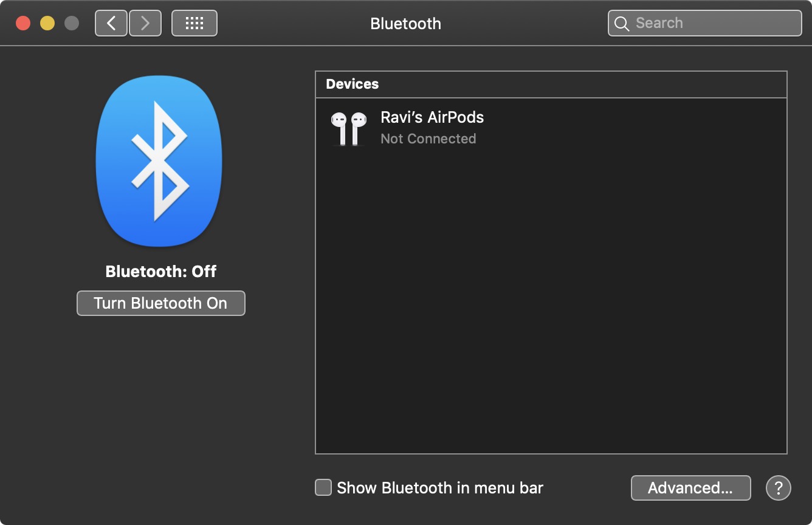
Task: Turn Bluetooth On
Action: [x=161, y=303]
